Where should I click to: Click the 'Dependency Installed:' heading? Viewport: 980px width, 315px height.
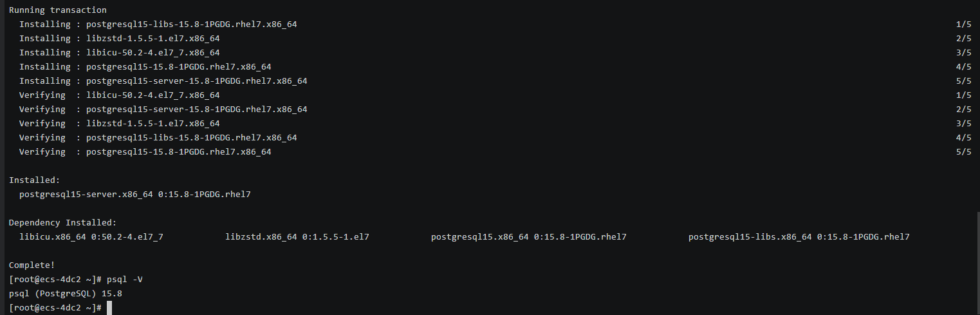[62, 223]
